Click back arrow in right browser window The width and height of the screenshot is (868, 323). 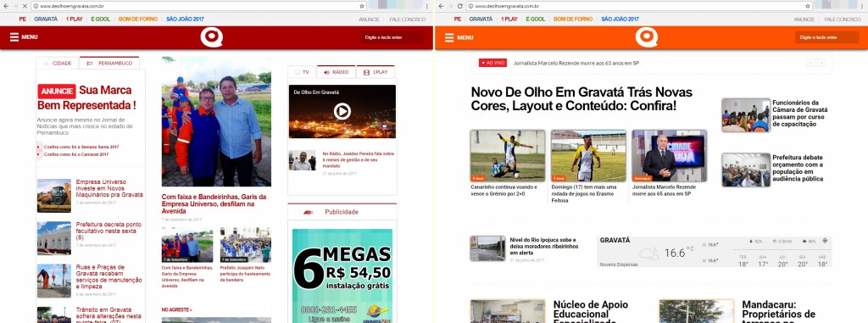click(441, 6)
